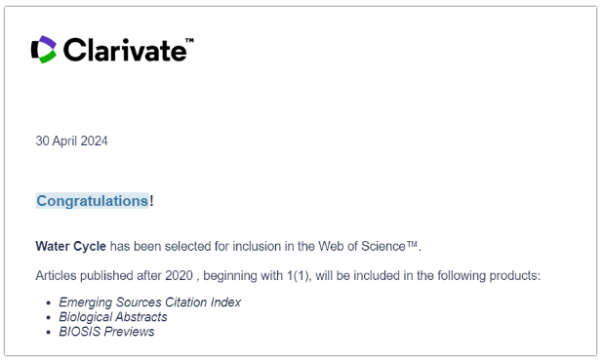Click the Web of Science text
The height and width of the screenshot is (364, 603).
[x=362, y=246]
